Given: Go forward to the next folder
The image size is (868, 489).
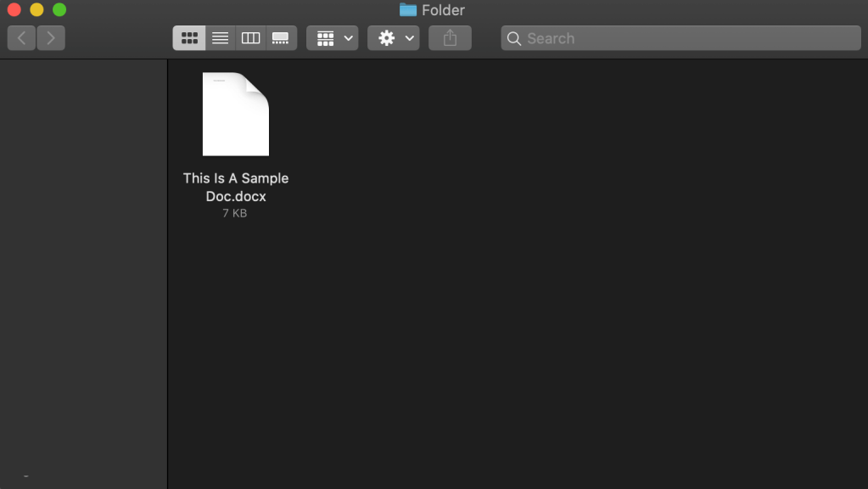Looking at the screenshot, I should point(51,38).
